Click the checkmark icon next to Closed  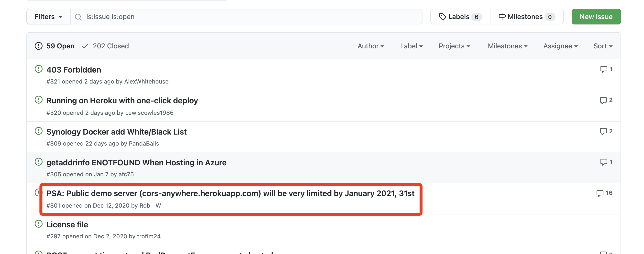(85, 46)
